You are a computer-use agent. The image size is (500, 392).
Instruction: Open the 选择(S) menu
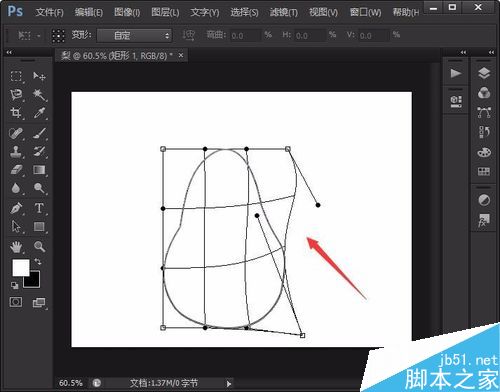(x=244, y=13)
